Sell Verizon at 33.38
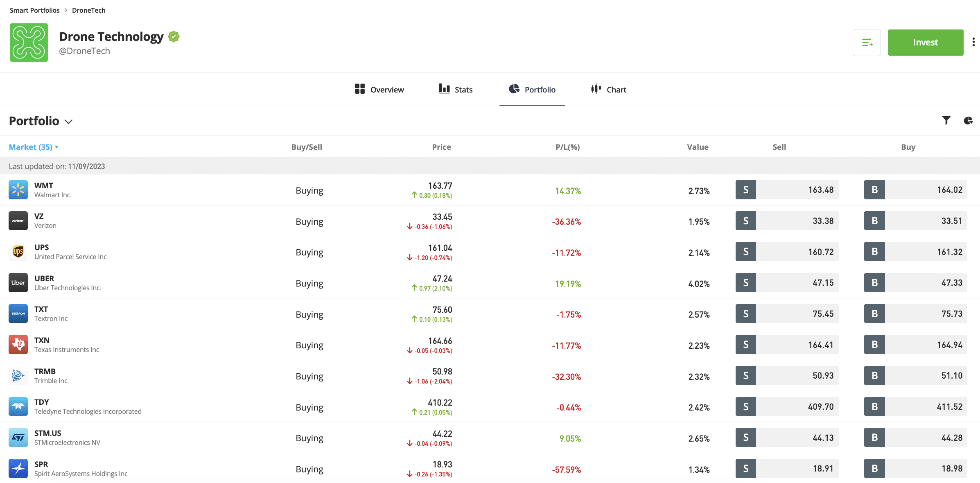The image size is (980, 483). tap(787, 221)
